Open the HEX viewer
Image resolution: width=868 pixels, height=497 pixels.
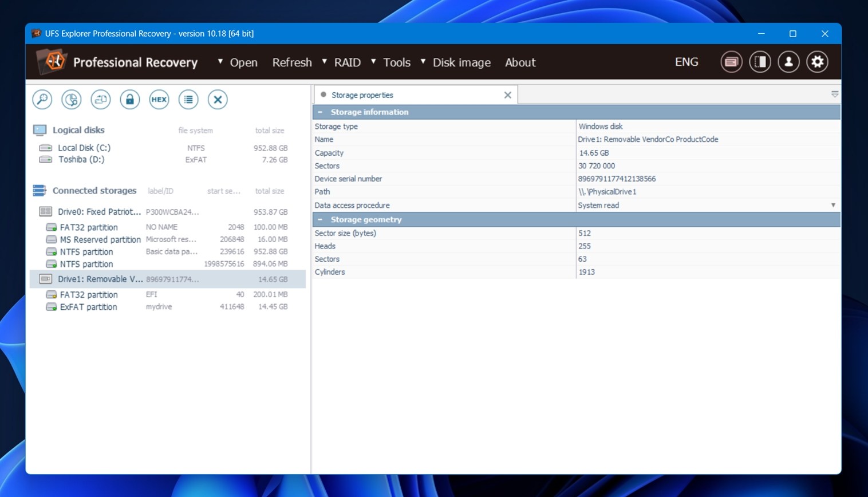click(x=159, y=99)
